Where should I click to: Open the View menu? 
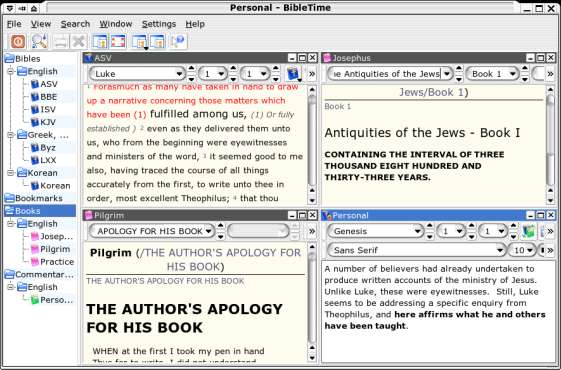pos(40,24)
